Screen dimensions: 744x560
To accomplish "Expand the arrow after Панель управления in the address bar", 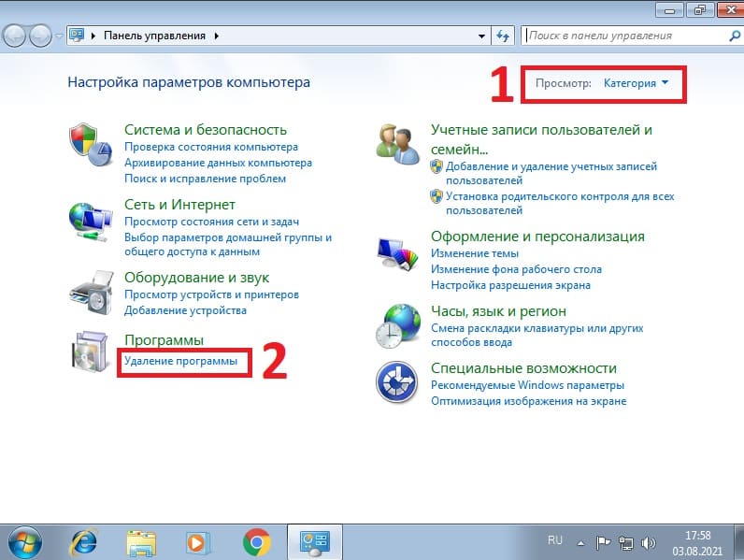I will click(216, 36).
